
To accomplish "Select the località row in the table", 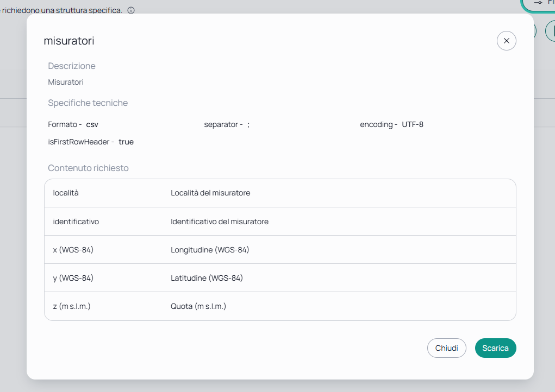I will 280,193.
